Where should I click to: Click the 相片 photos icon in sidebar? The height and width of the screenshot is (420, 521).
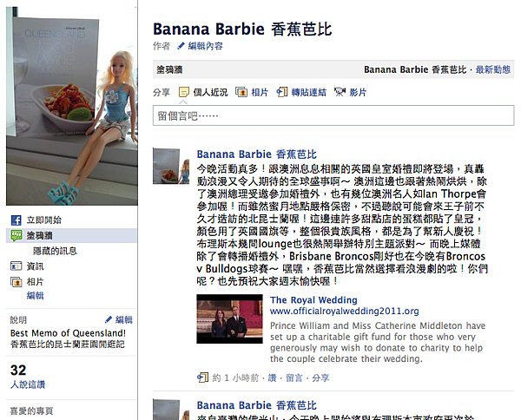(x=16, y=282)
